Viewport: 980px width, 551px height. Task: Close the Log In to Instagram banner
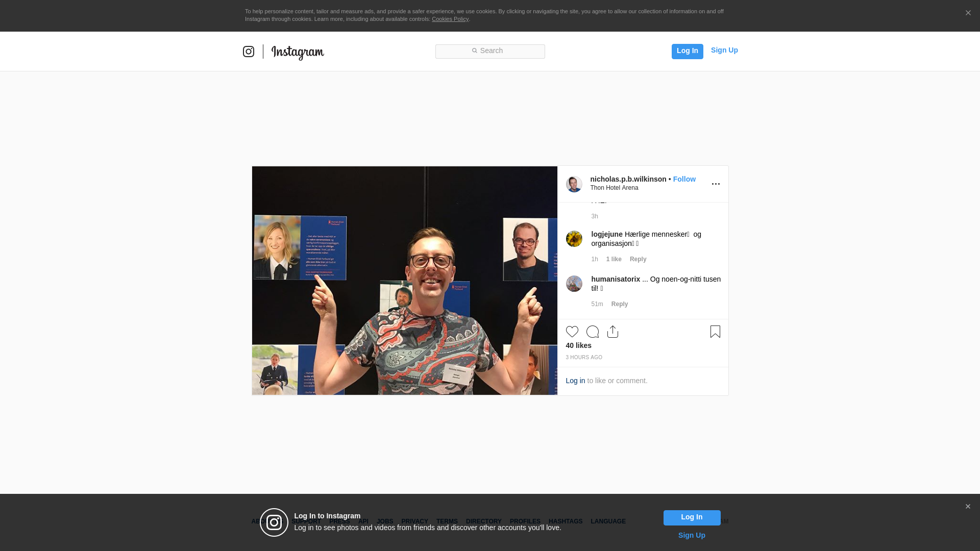pyautogui.click(x=968, y=507)
